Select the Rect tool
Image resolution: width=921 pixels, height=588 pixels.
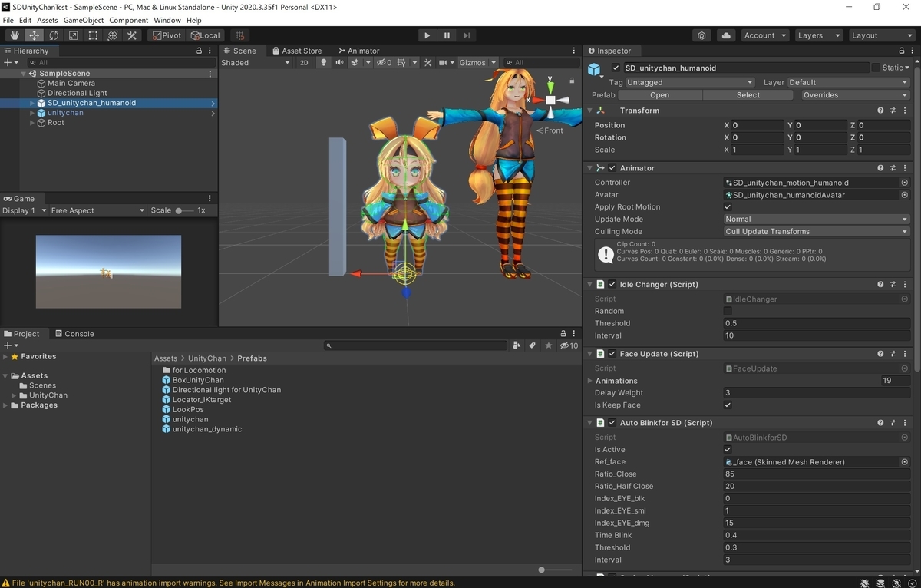(93, 35)
